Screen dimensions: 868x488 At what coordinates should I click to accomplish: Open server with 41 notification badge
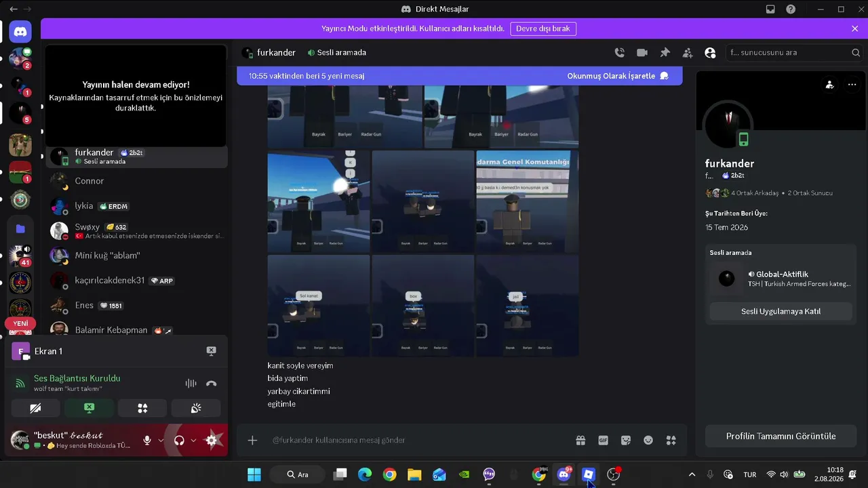[20, 256]
